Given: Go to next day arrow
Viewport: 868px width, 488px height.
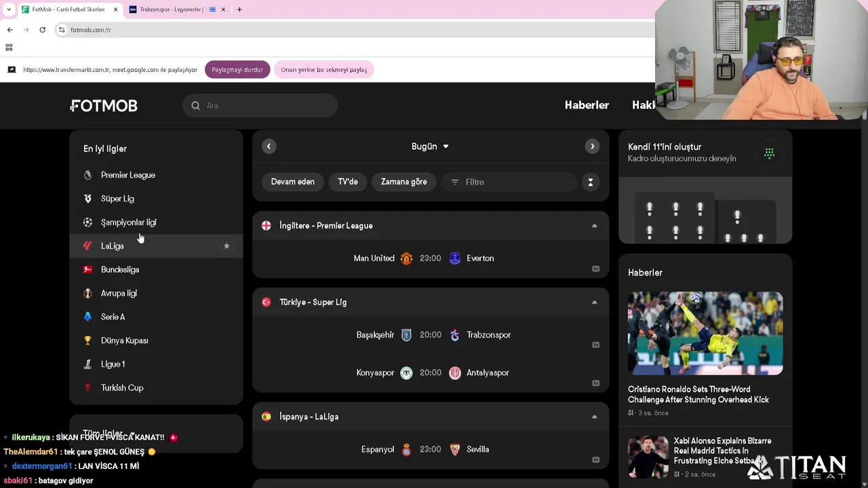Looking at the screenshot, I should click(592, 146).
